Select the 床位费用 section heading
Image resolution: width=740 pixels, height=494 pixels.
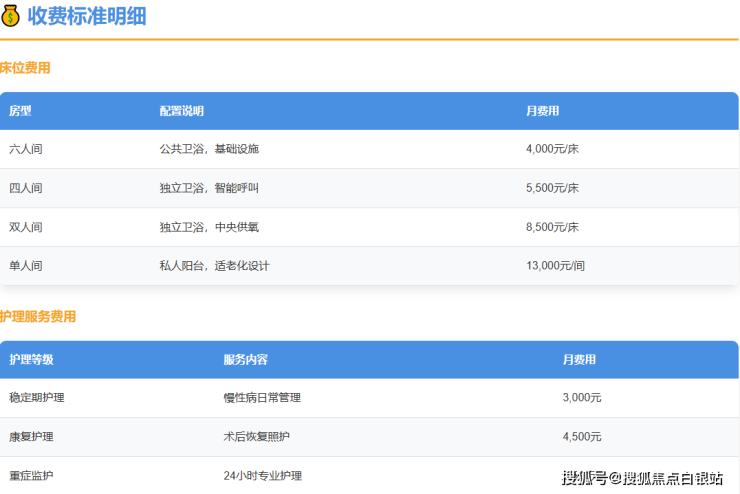point(25,68)
